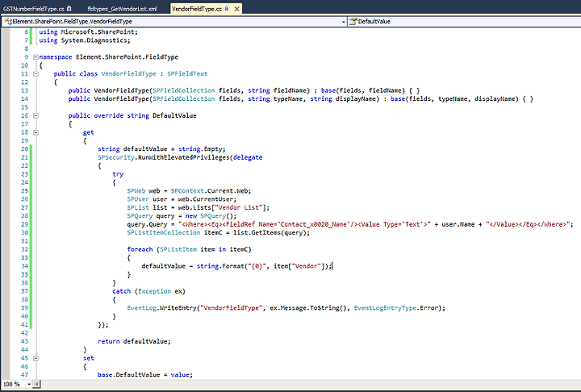Close the VendorFieldType.cs tab
Screen dimensions: 581x392
(x=236, y=9)
